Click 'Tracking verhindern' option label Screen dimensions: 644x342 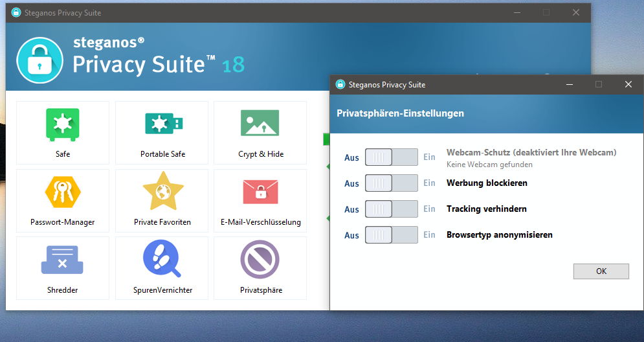[486, 209]
